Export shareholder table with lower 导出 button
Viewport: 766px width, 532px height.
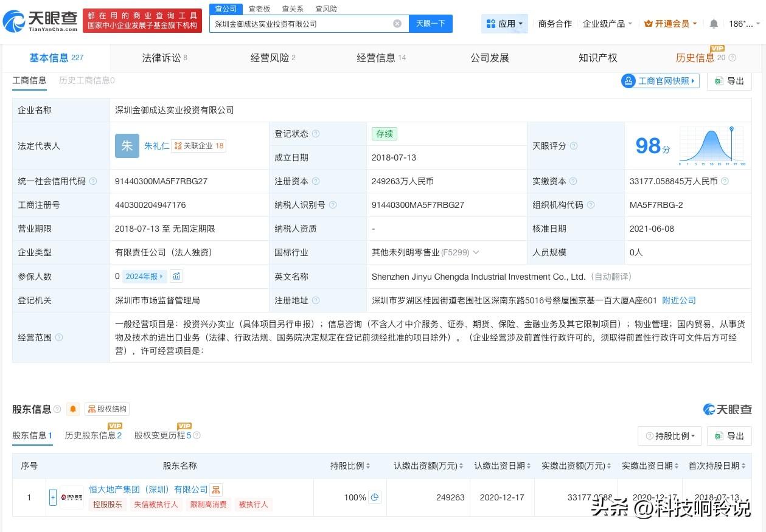pos(729,436)
